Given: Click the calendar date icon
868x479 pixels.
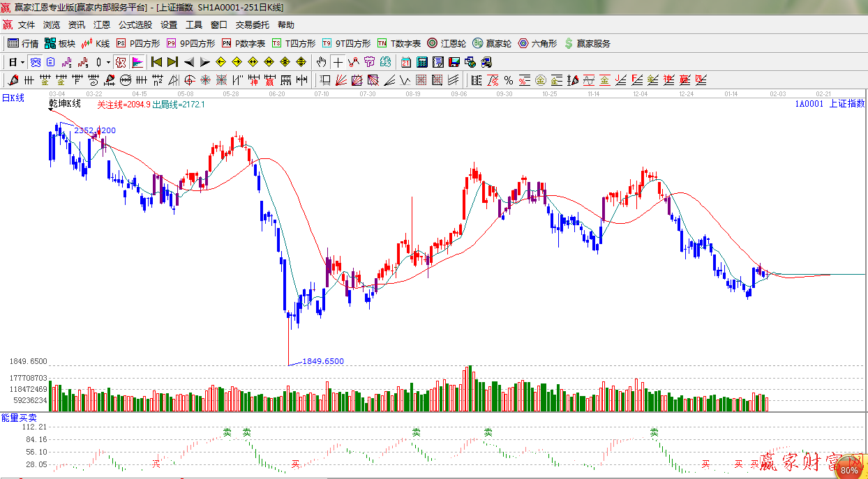Looking at the screenshot, I should (x=405, y=62).
